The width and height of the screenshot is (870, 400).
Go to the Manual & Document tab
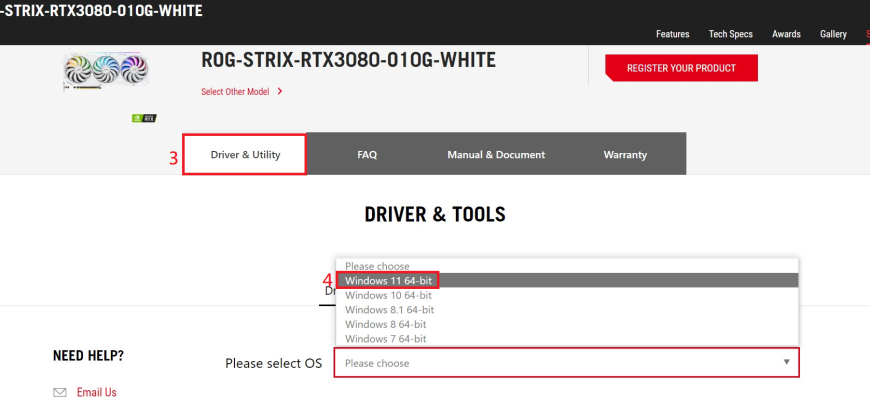496,155
